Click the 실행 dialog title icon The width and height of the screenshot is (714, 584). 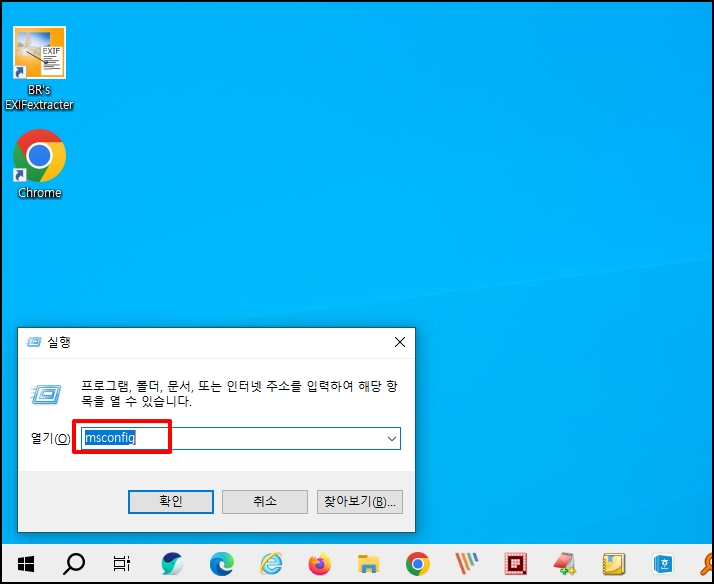[34, 342]
